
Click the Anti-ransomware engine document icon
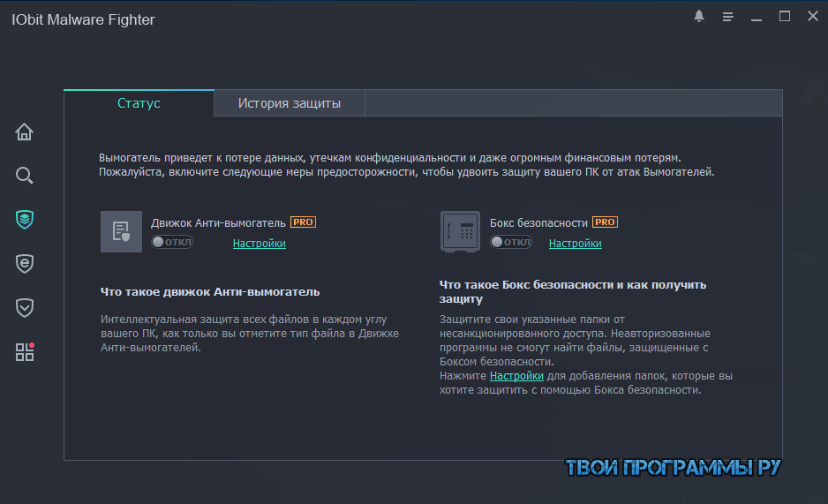(122, 231)
